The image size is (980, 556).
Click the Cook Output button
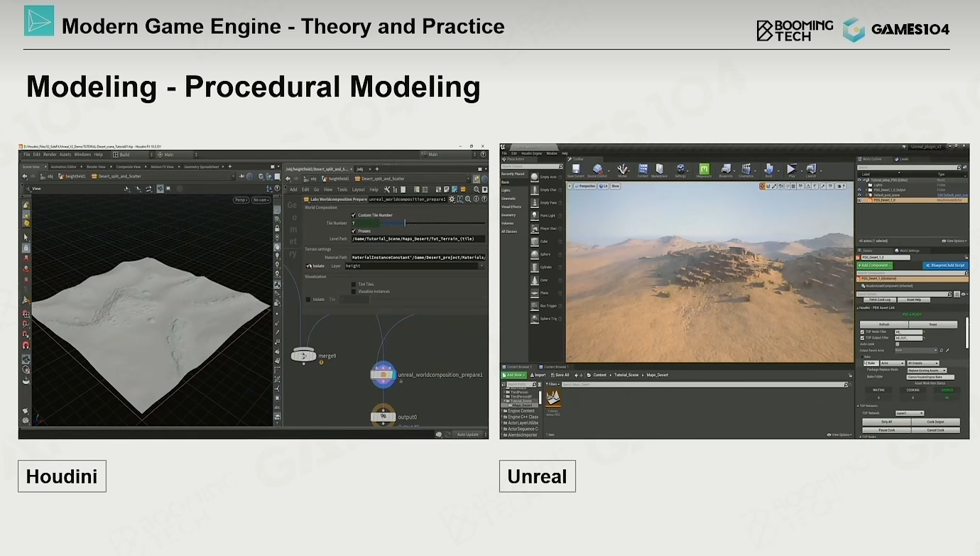pos(935,422)
